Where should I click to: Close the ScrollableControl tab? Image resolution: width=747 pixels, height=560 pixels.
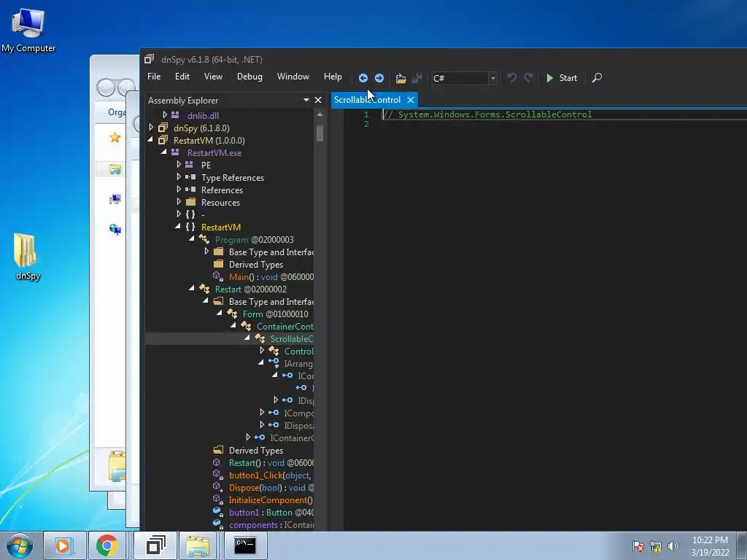[x=411, y=100]
